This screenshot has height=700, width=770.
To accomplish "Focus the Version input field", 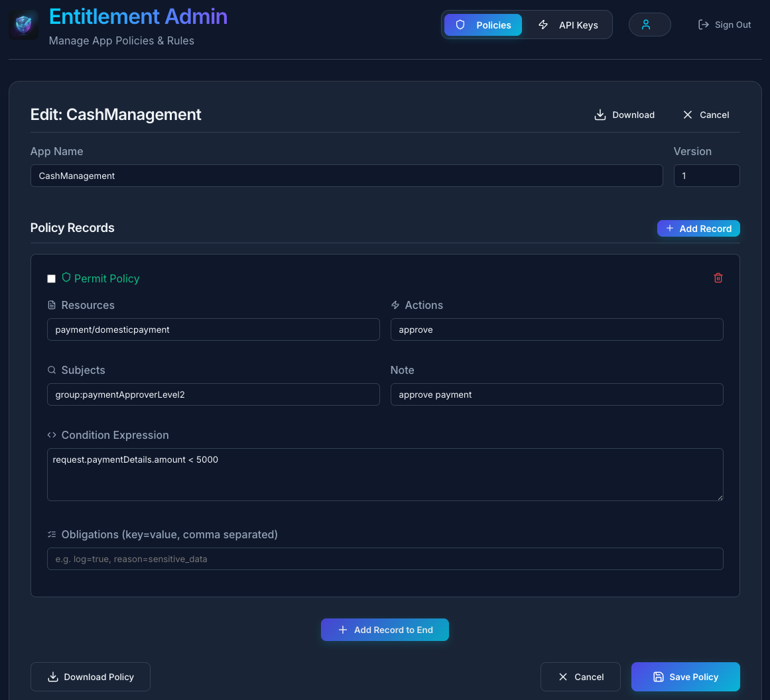I will tap(706, 176).
